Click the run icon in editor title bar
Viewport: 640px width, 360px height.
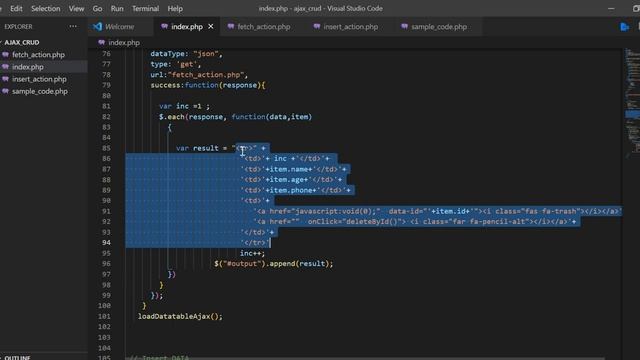[624, 27]
